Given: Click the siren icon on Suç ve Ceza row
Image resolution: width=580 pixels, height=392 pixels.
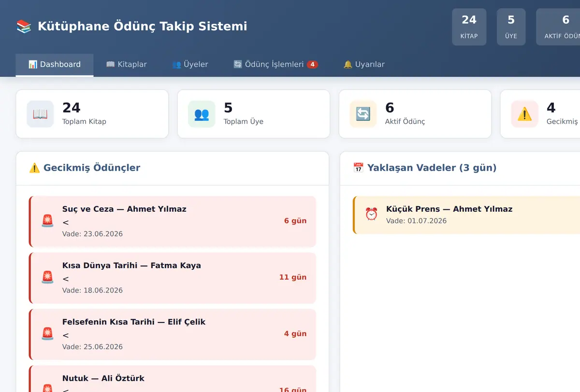Looking at the screenshot, I should click(47, 221).
